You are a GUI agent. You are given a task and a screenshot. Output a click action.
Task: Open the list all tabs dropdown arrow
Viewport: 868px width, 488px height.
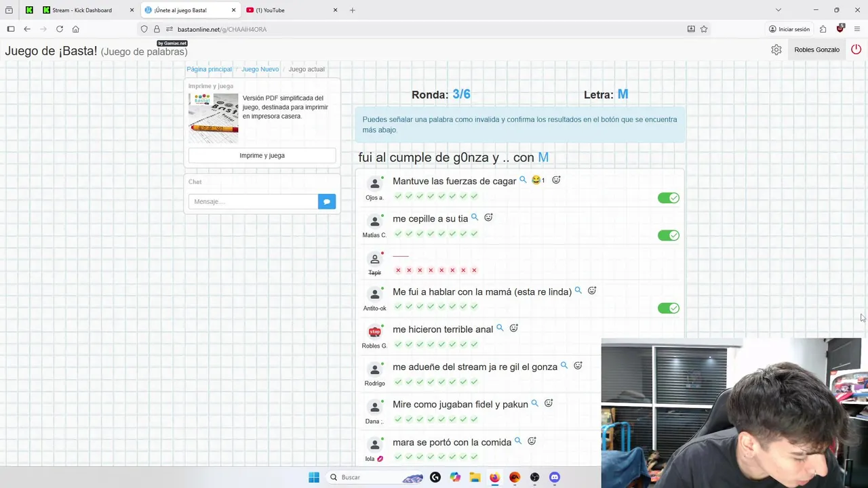click(778, 10)
